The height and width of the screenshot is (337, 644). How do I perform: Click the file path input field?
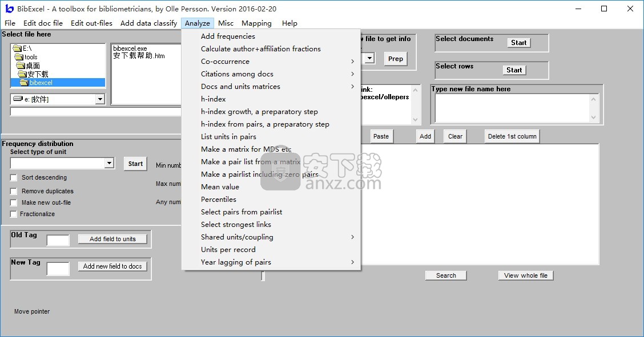coord(95,112)
